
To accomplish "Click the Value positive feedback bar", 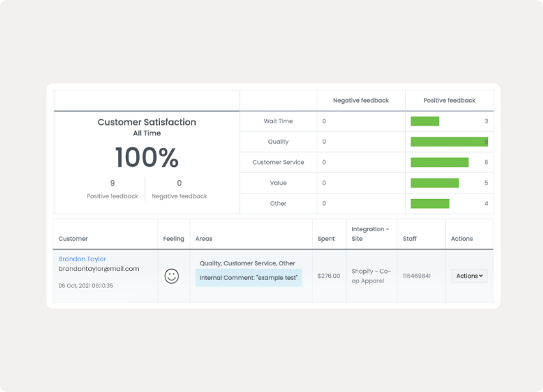I will click(x=434, y=183).
